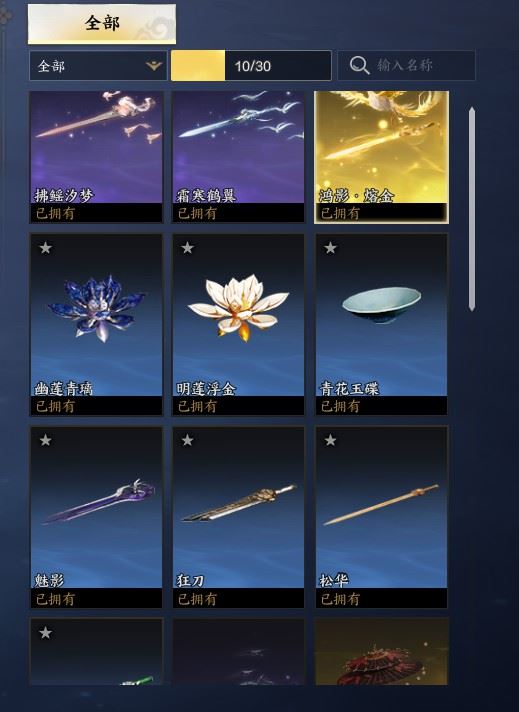Select the 拂鳐汐梦 sword skin card

click(96, 157)
